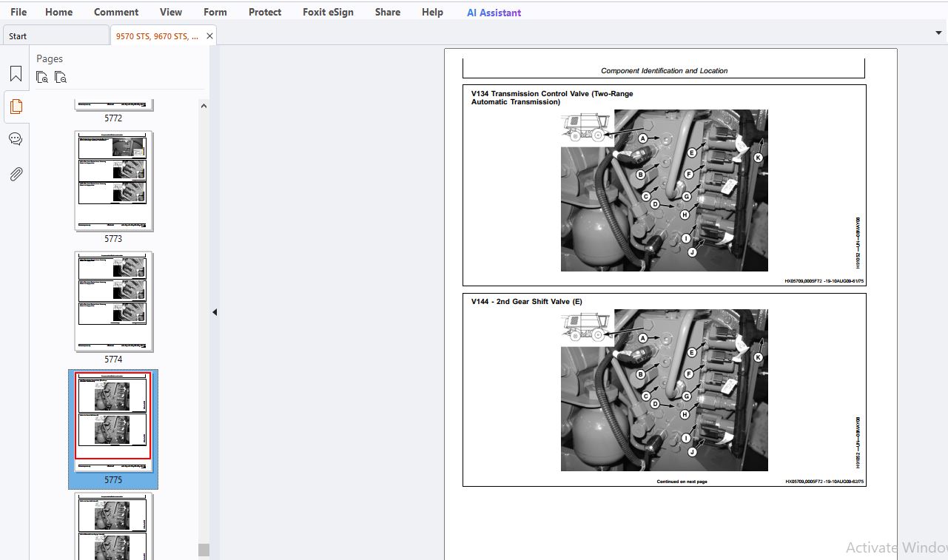Switch to the Start tab

click(x=56, y=36)
